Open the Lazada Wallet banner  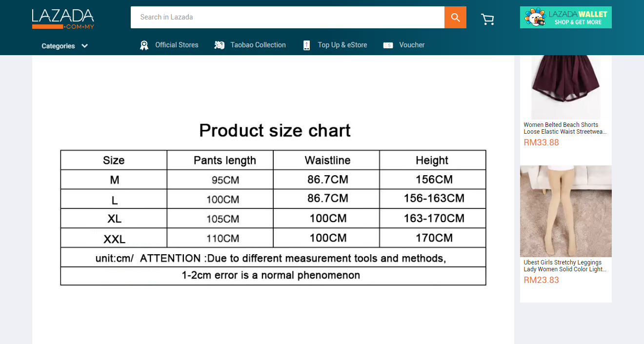[x=565, y=18]
